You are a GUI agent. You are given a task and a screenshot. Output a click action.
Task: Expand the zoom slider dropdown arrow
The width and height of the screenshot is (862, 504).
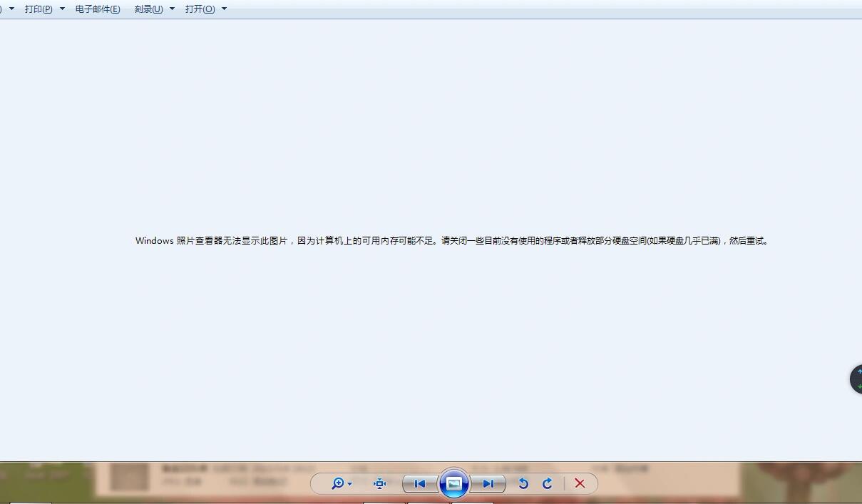pos(349,484)
